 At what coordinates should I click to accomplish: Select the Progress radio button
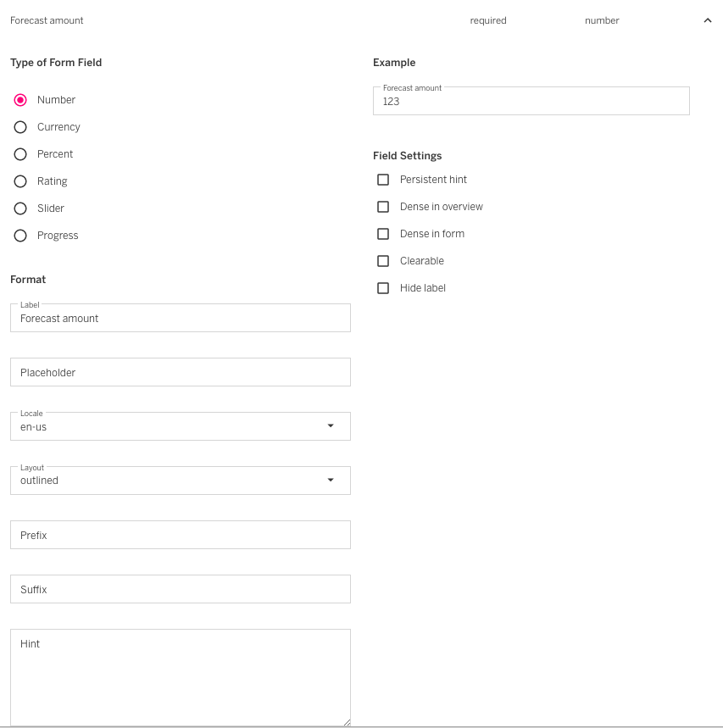pos(20,236)
